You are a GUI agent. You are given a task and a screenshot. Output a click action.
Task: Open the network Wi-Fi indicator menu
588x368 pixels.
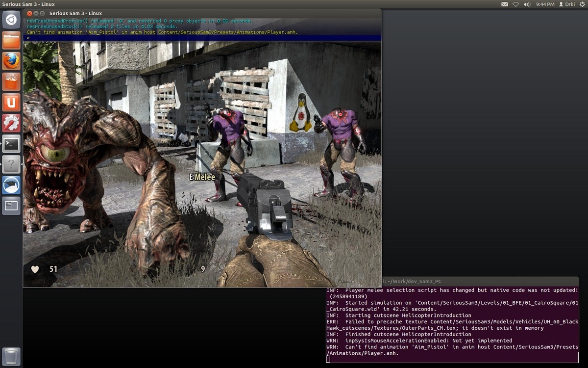coord(516,4)
